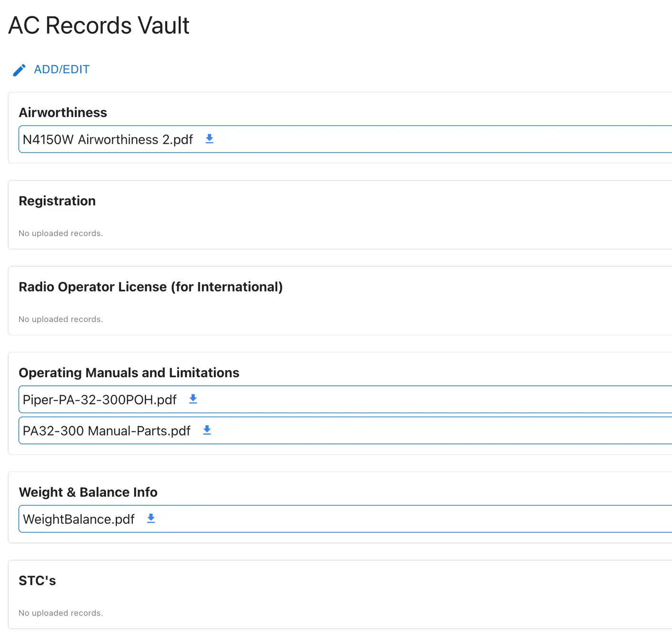Click 'No uploaded records' under Radio Operator License
672x644 pixels.
[x=60, y=319]
